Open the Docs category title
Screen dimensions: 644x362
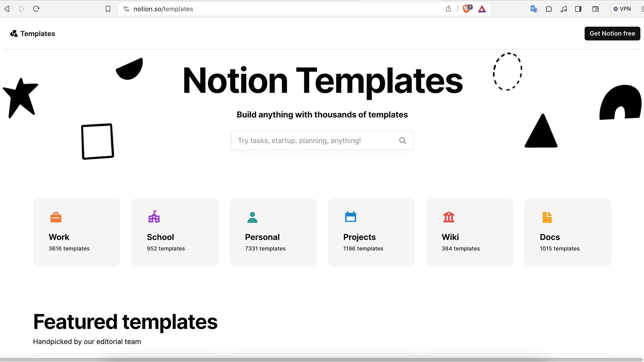pos(550,237)
